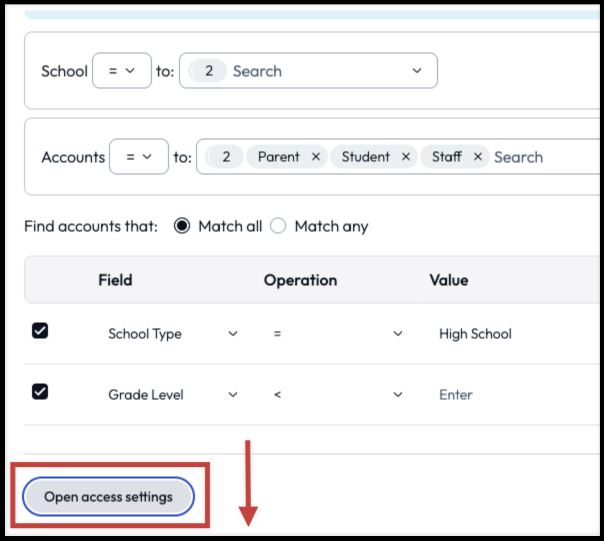This screenshot has width=604, height=541.
Task: Uncheck the School Type row checkbox
Action: pyautogui.click(x=40, y=331)
